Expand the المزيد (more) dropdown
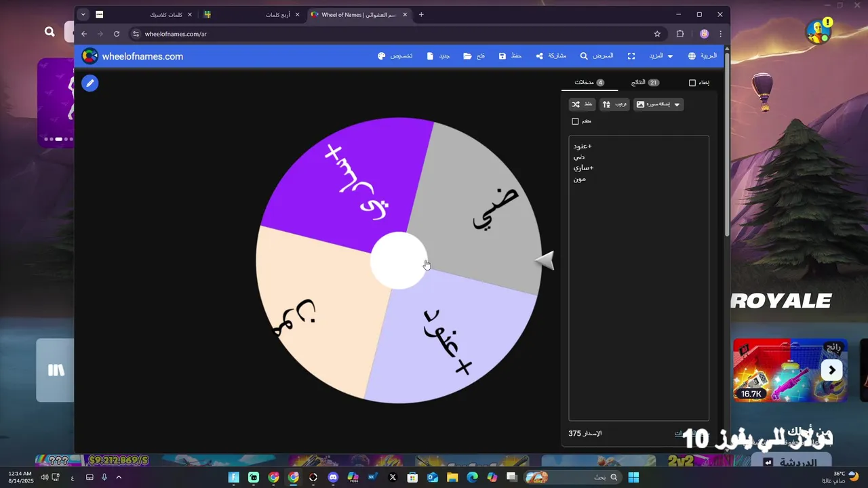 point(661,56)
